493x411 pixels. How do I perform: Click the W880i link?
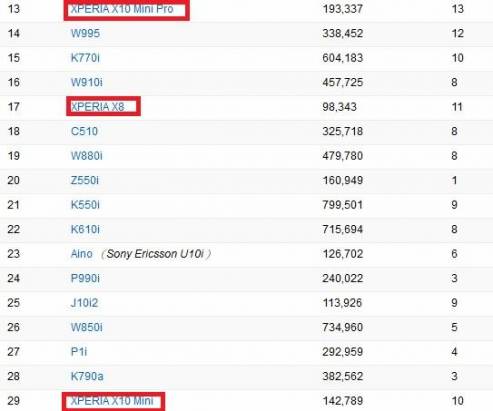point(87,156)
